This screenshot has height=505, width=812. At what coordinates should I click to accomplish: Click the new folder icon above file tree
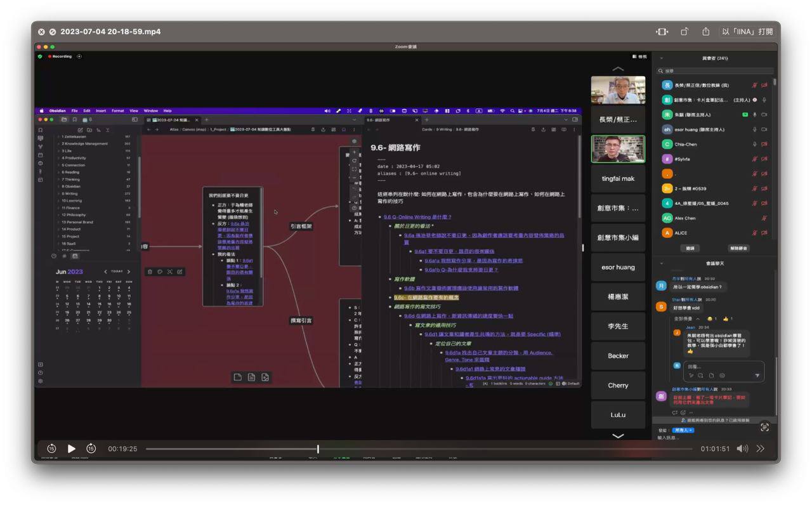(x=89, y=129)
